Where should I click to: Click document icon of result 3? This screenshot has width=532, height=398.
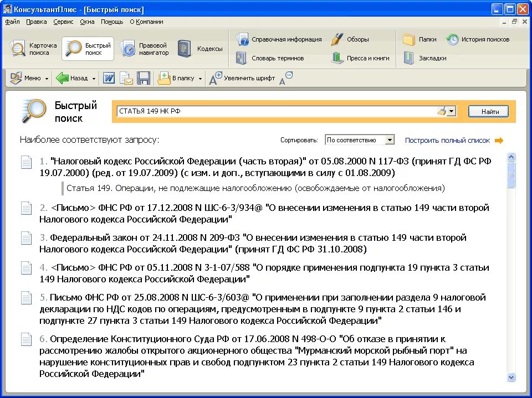coord(26,237)
